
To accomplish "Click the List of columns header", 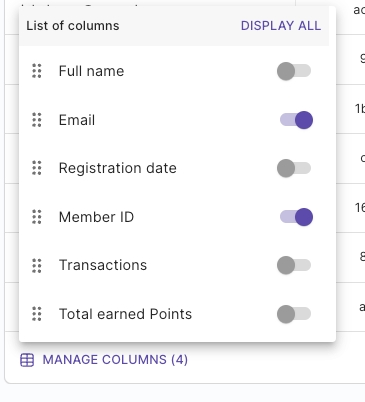I will point(73,26).
